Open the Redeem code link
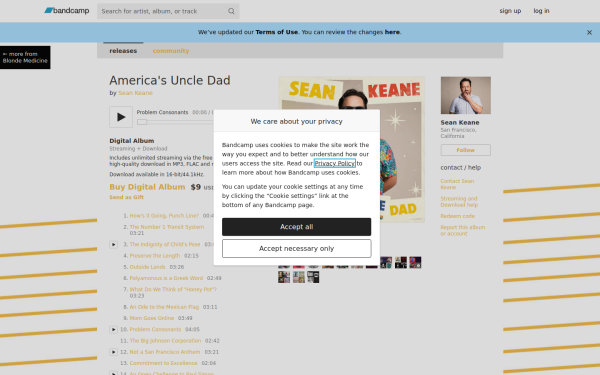Screen dimensions: 600x375 coord(457,216)
